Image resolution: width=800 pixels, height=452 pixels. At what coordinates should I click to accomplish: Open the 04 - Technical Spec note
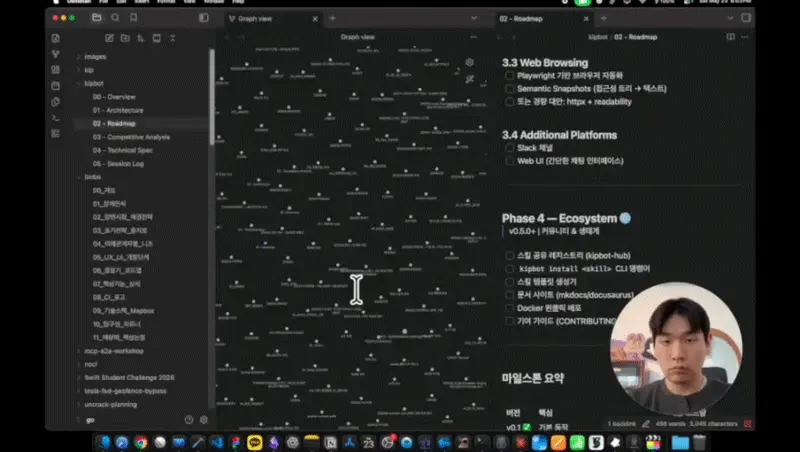click(122, 150)
